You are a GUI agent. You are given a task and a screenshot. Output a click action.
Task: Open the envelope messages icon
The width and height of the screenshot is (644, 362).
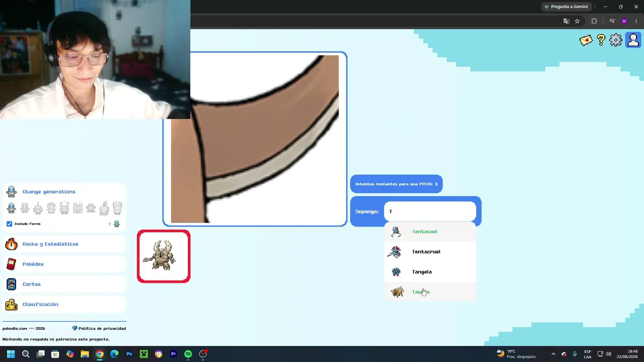pyautogui.click(x=586, y=40)
